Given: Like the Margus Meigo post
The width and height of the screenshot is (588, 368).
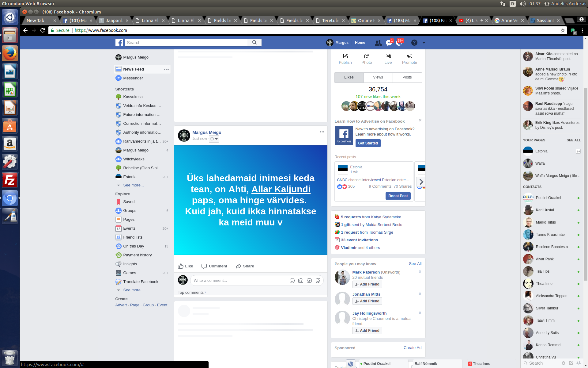Looking at the screenshot, I should [x=185, y=266].
